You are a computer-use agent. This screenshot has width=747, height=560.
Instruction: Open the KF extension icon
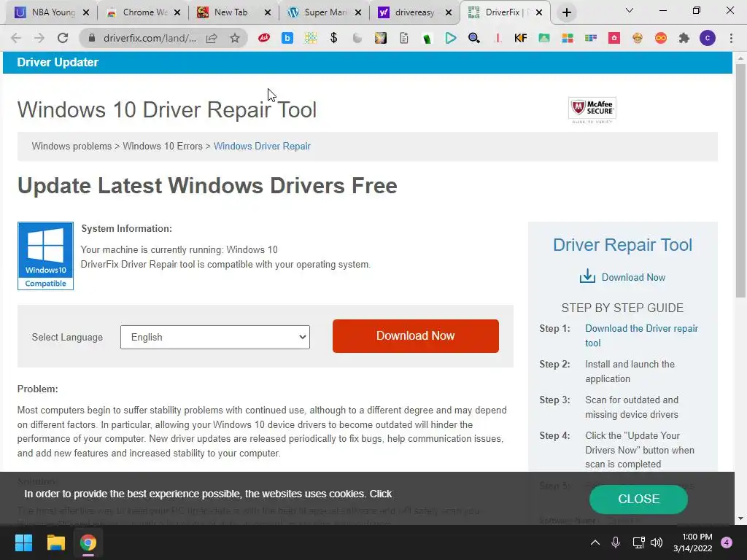coord(521,38)
